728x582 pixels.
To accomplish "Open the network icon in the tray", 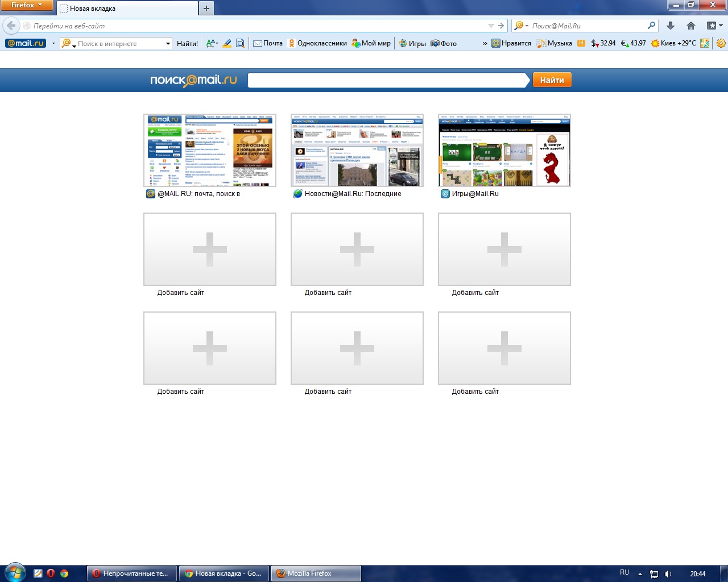I will click(654, 574).
